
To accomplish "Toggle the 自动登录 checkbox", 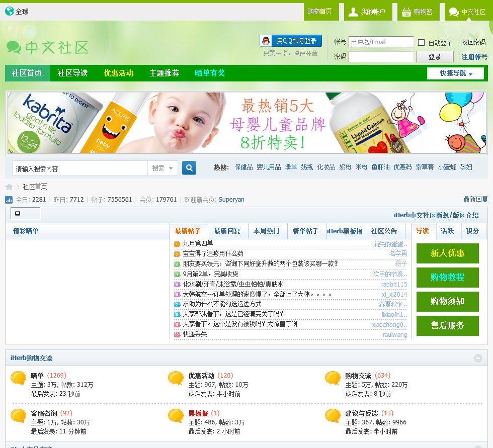I will 422,42.
